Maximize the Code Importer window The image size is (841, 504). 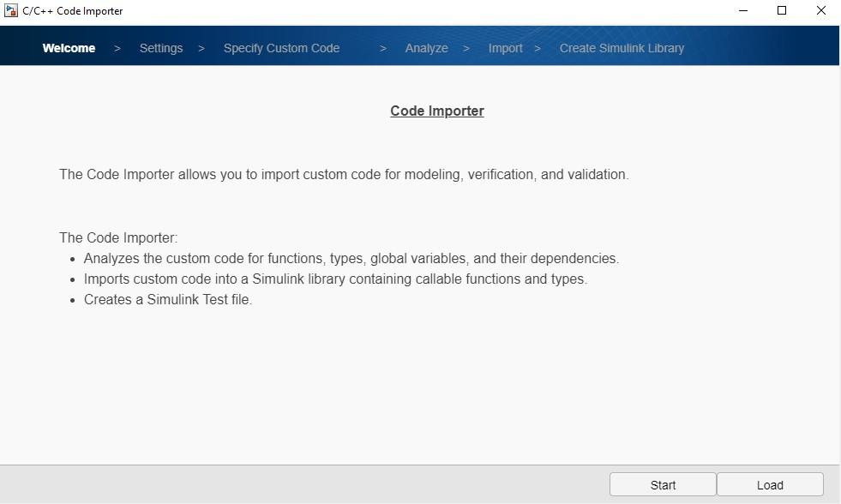click(x=782, y=10)
